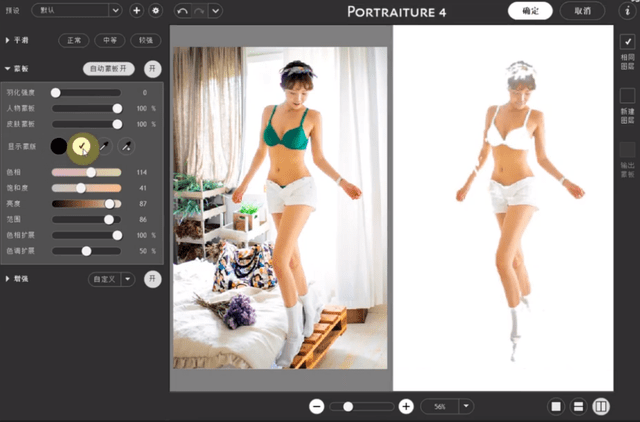Click the 色相 hue slider
This screenshot has width=640, height=422.
87,172
